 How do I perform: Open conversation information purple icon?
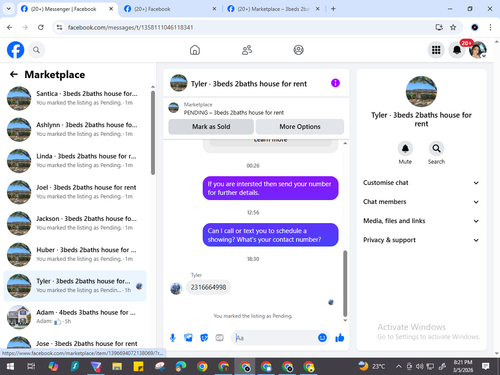pyautogui.click(x=335, y=83)
